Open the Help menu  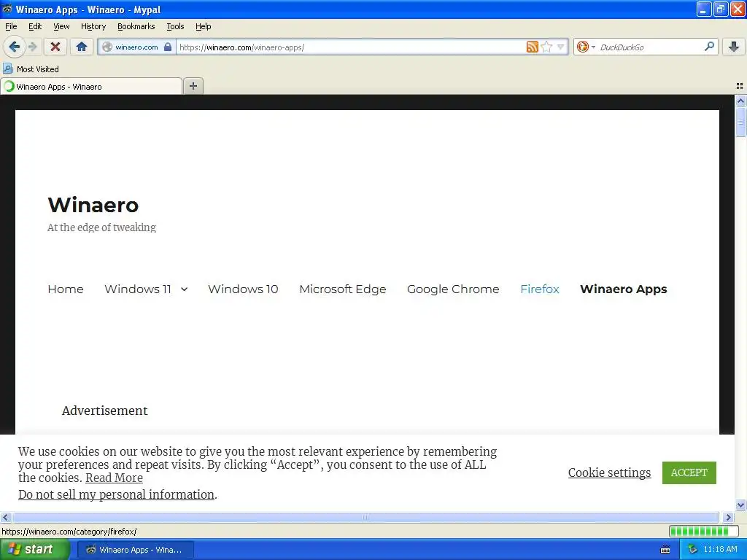pos(203,26)
